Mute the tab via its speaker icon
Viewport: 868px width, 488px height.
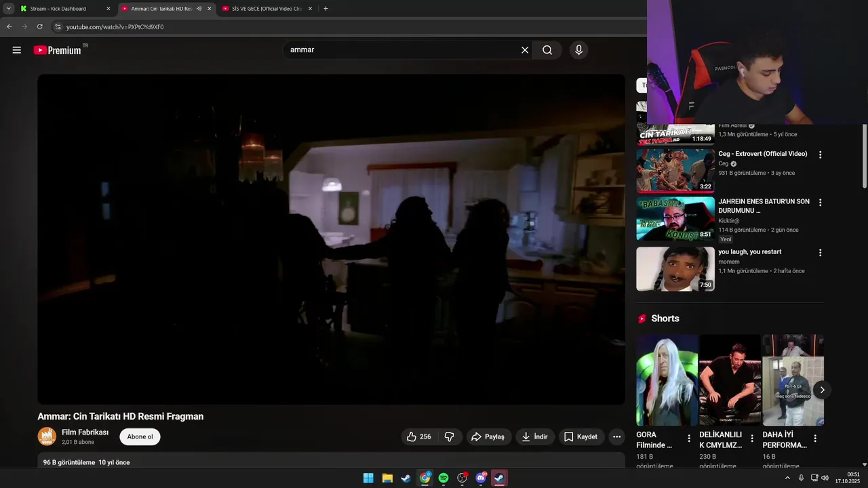[x=199, y=9]
